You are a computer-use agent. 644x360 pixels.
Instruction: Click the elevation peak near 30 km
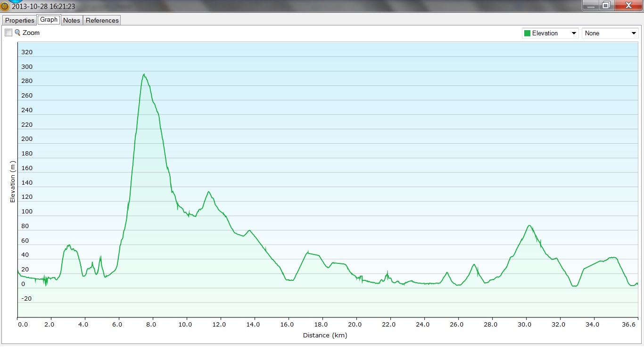[529, 226]
